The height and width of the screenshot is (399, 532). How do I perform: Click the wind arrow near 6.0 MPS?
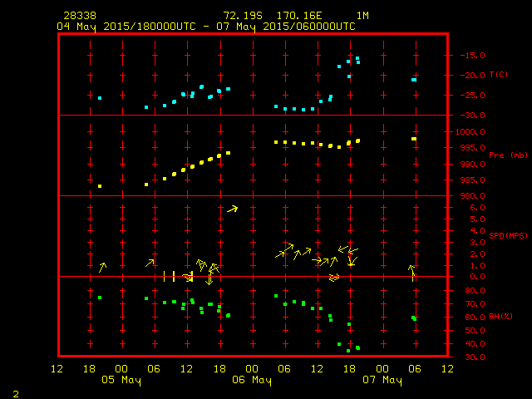click(x=233, y=209)
